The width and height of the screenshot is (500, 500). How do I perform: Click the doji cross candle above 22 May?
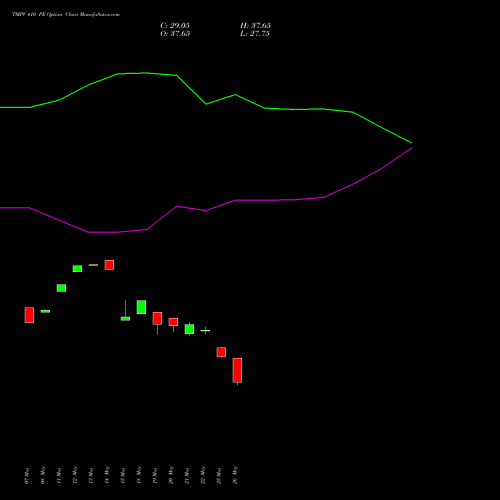[x=205, y=330]
